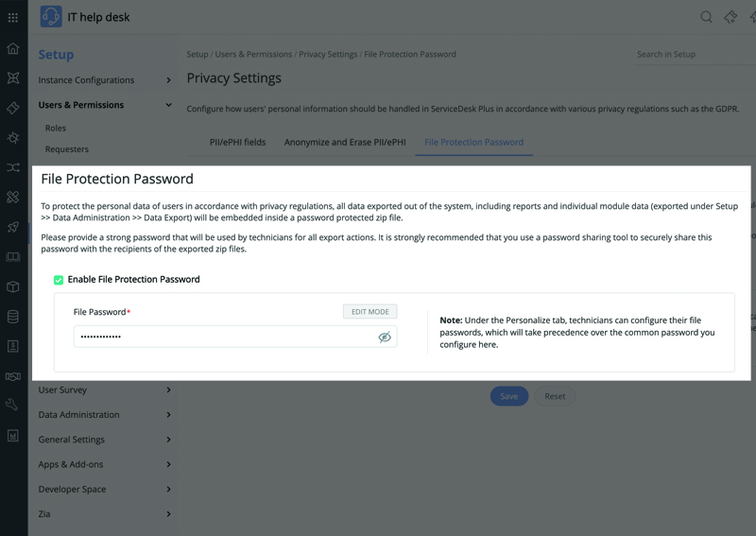
Task: Open Anonymize and Erase PII/ePHI tab
Action: (x=345, y=143)
